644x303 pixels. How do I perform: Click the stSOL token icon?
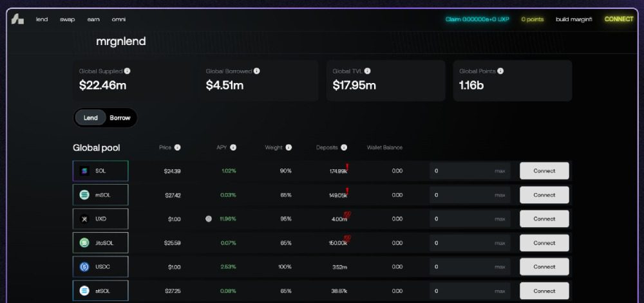84,291
